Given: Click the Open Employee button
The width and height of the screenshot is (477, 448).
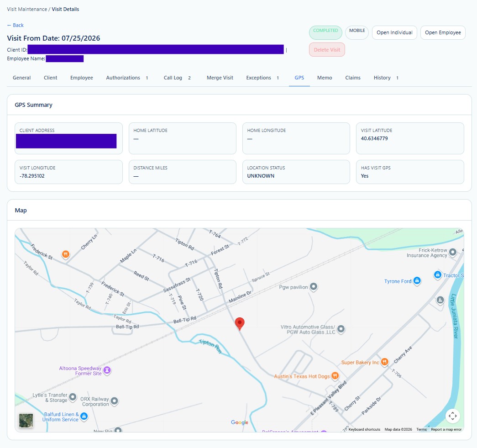Looking at the screenshot, I should point(443,32).
